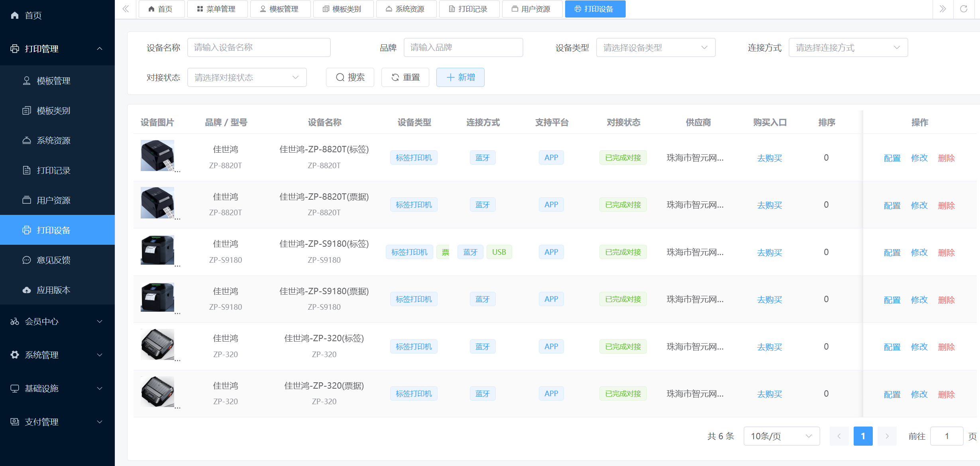The height and width of the screenshot is (466, 980).
Task: Open the 10条/页 page size dropdown
Action: click(782, 436)
